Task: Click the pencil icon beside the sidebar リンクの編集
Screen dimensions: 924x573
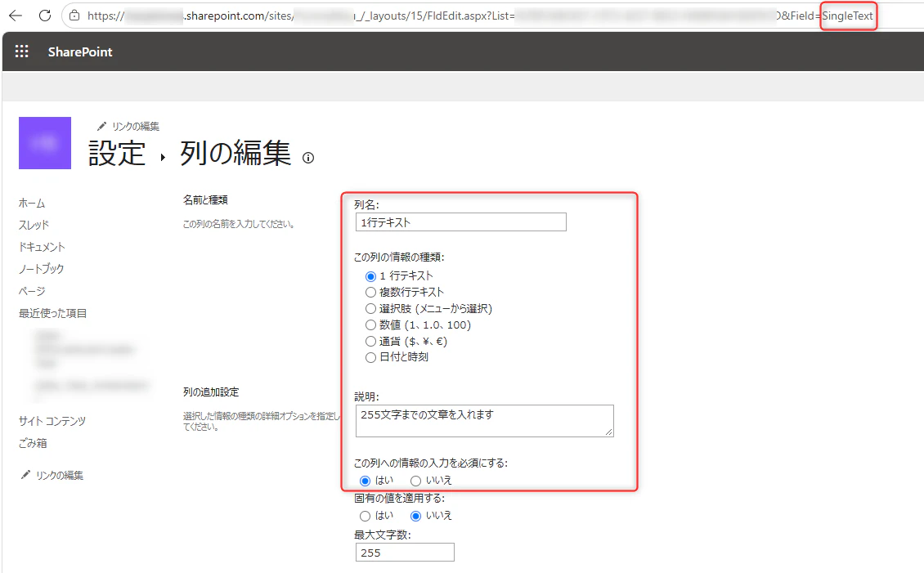Action: tap(25, 475)
